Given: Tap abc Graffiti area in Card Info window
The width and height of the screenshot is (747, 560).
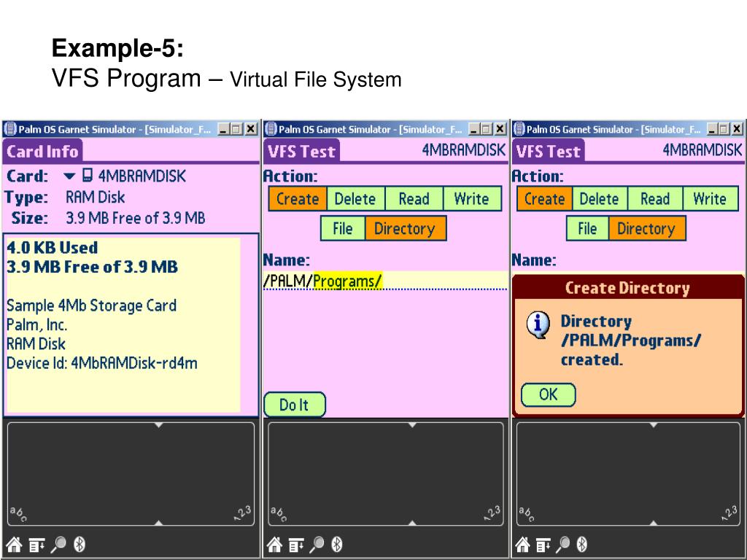Looking at the screenshot, I should pyautogui.click(x=19, y=513).
